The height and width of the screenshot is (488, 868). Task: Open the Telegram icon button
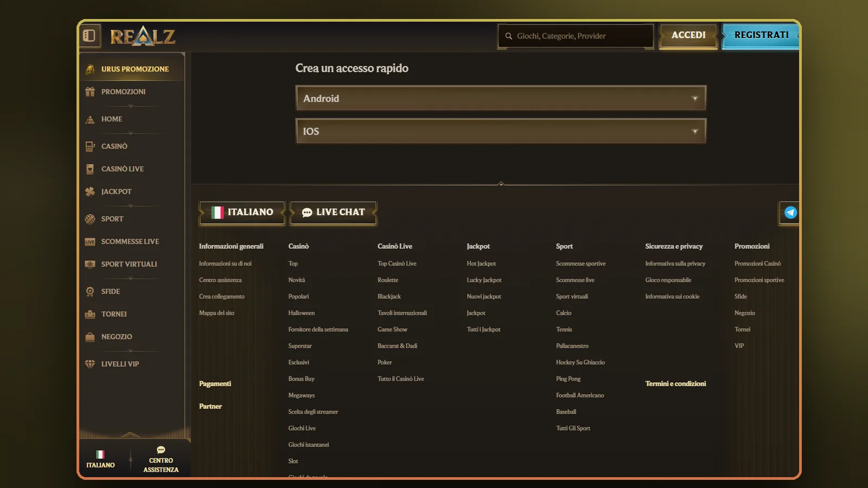(x=790, y=213)
